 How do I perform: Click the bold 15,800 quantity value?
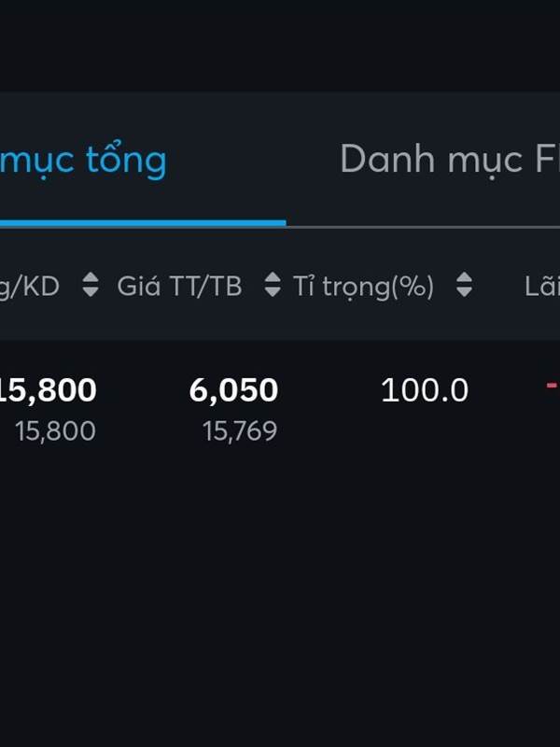tap(48, 390)
